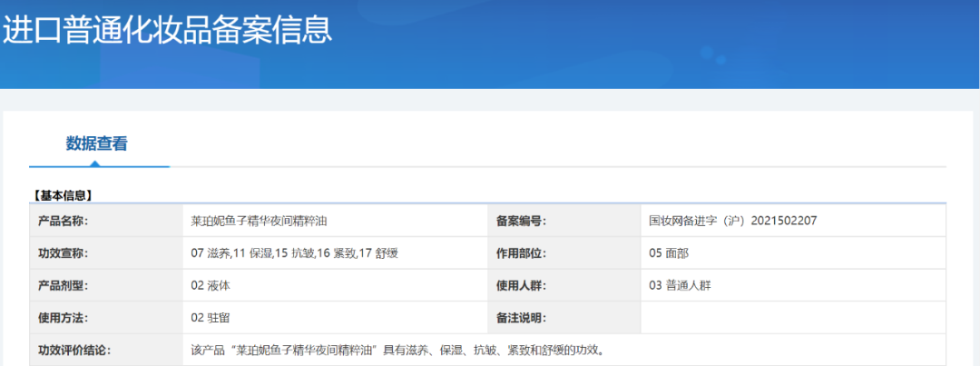Image resolution: width=980 pixels, height=366 pixels.
Task: Select the value 02 驻留
Action: [x=211, y=319]
